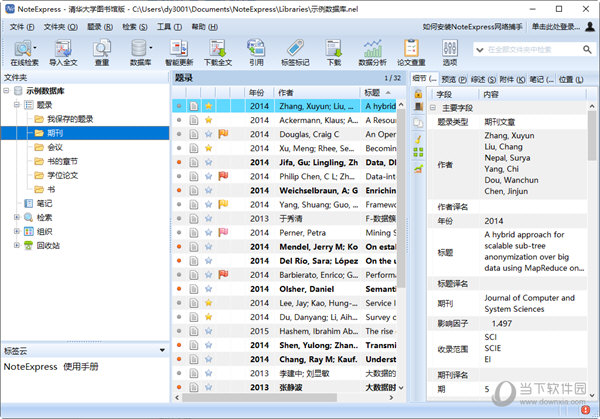Click the vertical scrollbar of the 题录 list

(x=401, y=198)
